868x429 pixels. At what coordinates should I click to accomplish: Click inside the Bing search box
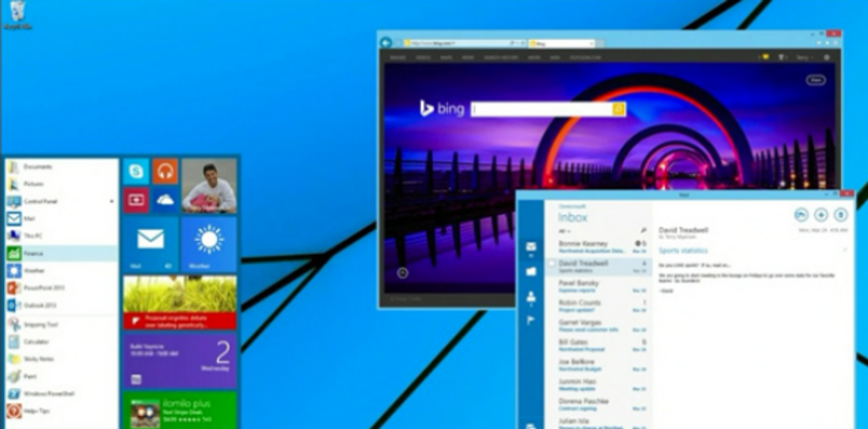tap(542, 109)
